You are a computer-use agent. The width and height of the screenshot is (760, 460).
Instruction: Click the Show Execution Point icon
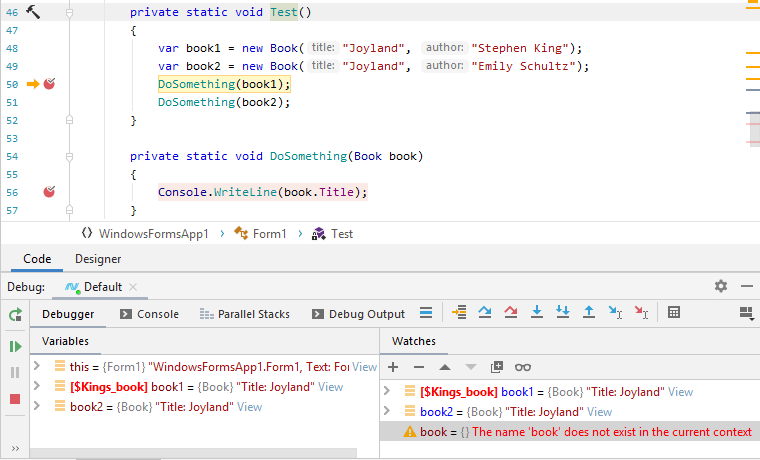459,312
